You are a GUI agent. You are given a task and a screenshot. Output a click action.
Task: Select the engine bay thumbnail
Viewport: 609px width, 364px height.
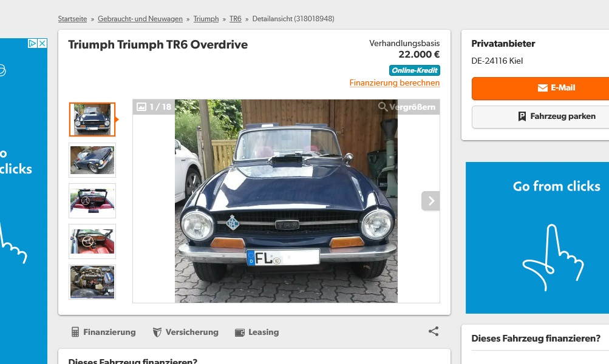pos(92,281)
